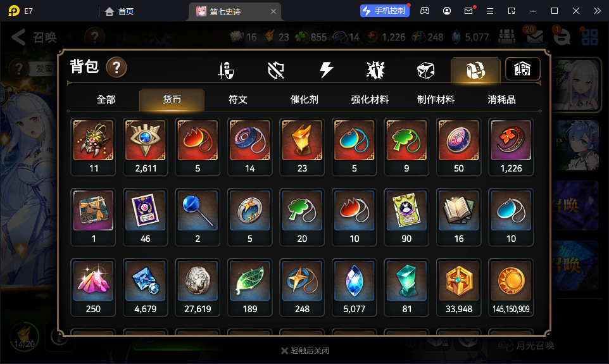Viewport: 609px width, 364px height.
Task: Switch to the 全部 tab
Action: pos(106,100)
